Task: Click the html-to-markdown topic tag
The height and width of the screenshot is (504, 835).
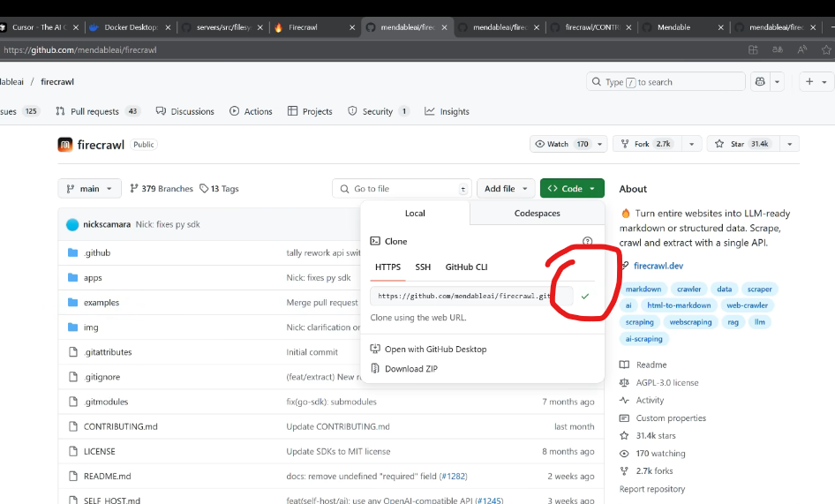Action: point(679,305)
